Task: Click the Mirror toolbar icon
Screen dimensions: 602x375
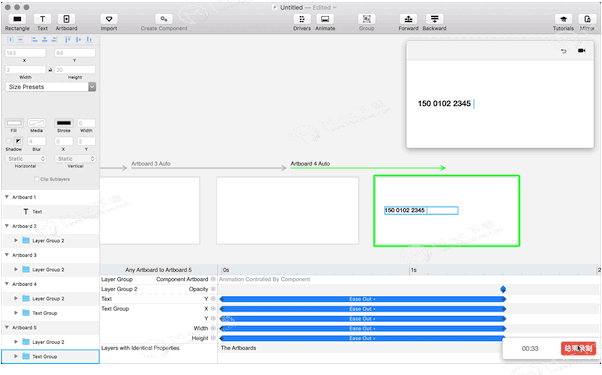Action: pos(587,19)
